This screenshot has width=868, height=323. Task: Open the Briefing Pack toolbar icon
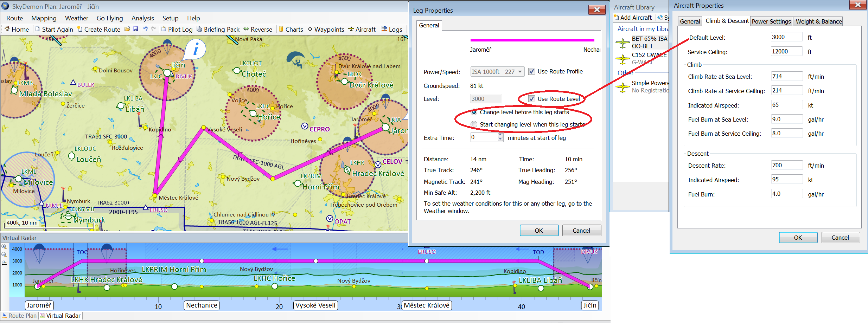[199, 29]
